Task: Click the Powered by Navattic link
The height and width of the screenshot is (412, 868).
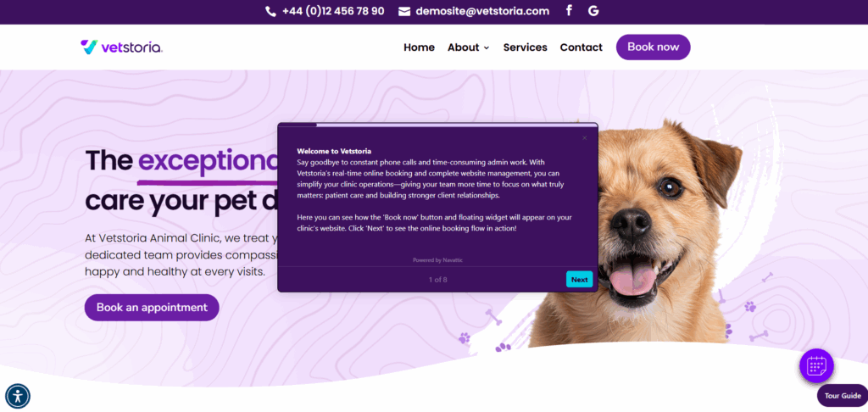Action: click(x=437, y=259)
